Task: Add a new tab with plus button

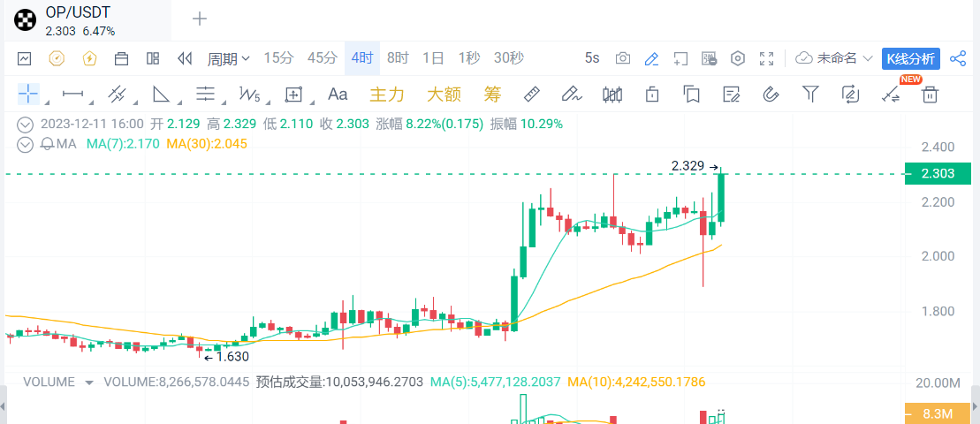Action: [x=201, y=19]
